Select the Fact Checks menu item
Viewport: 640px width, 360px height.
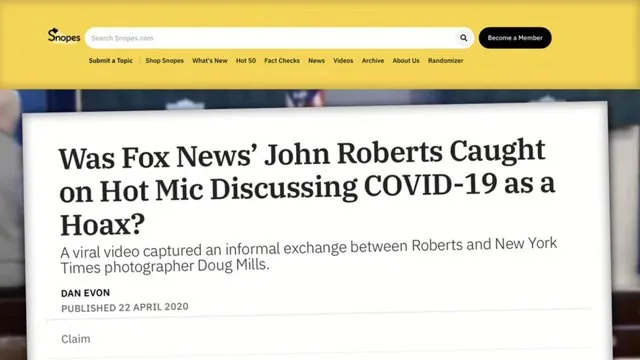coord(282,60)
